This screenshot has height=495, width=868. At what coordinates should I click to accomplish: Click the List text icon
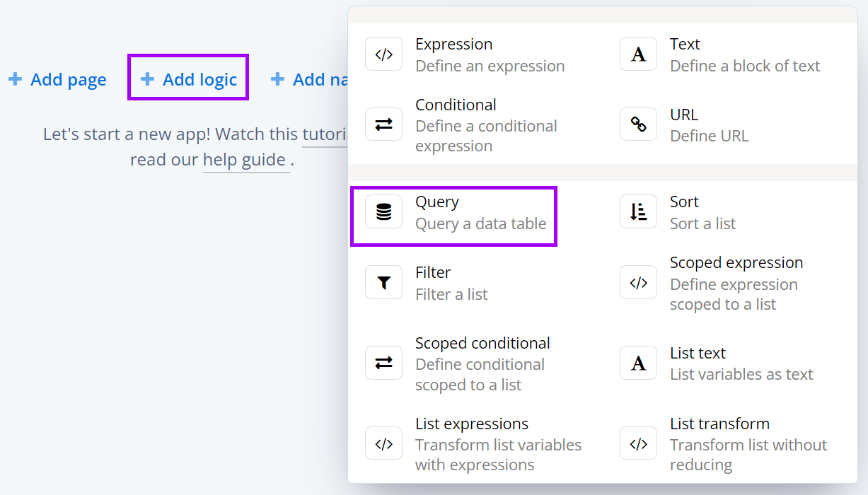point(638,363)
